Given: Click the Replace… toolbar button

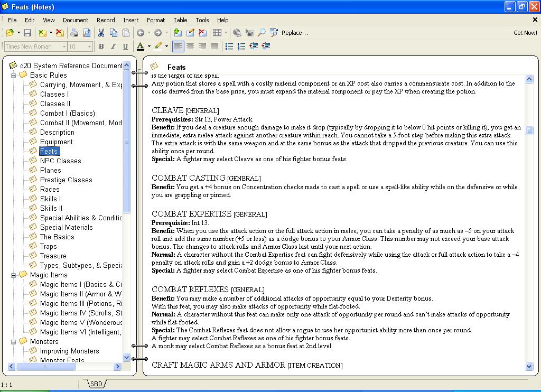Looking at the screenshot, I should tap(295, 33).
